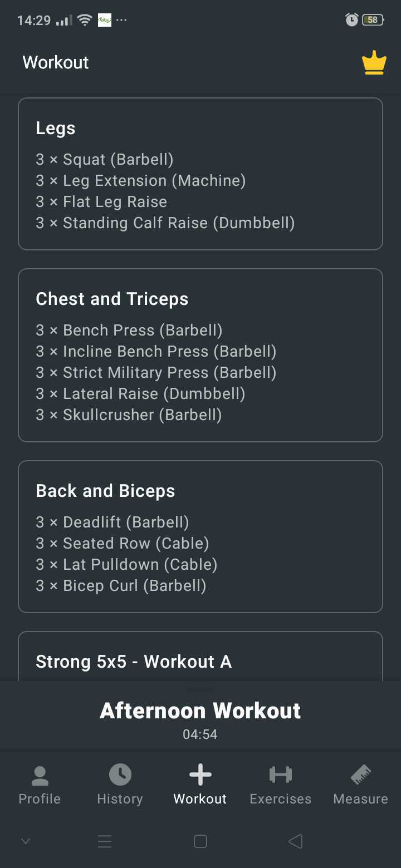The image size is (401, 868).
Task: Resume the Afternoon Workout session
Action: tap(200, 711)
